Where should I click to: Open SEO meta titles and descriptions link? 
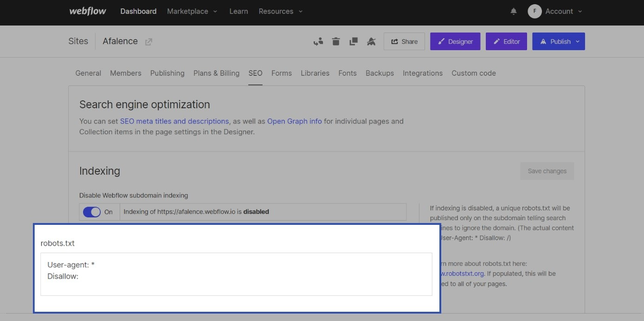(x=174, y=121)
